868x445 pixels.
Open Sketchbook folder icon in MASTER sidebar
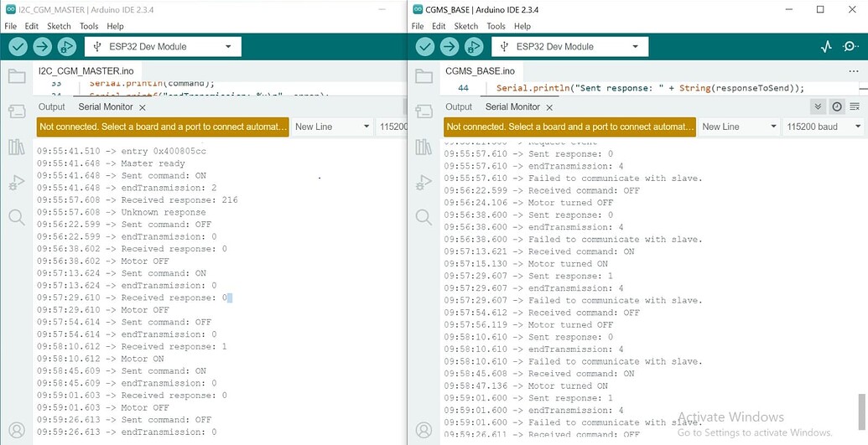17,76
